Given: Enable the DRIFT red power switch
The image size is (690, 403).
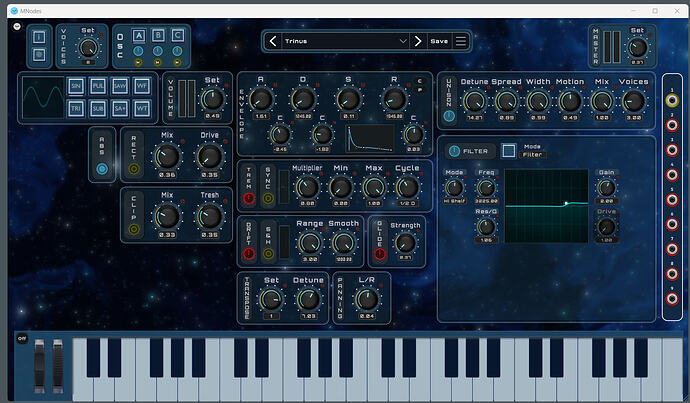Looking at the screenshot, I should tap(249, 254).
